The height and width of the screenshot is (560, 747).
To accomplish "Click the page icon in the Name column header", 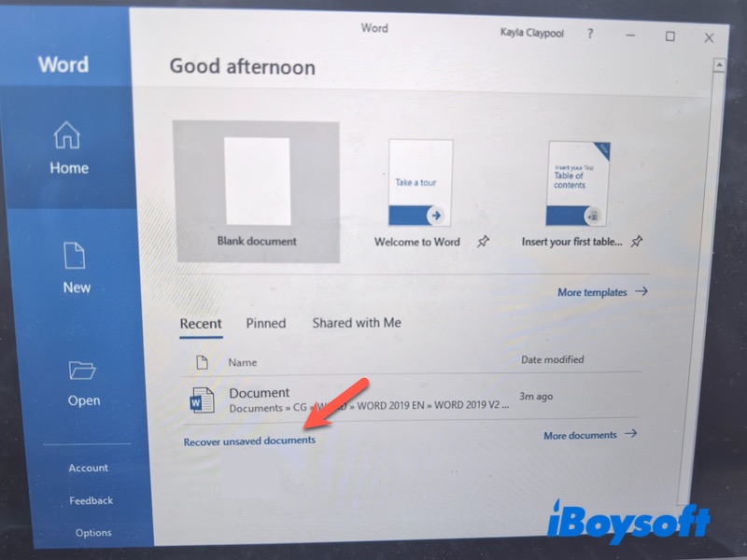I will tap(203, 361).
